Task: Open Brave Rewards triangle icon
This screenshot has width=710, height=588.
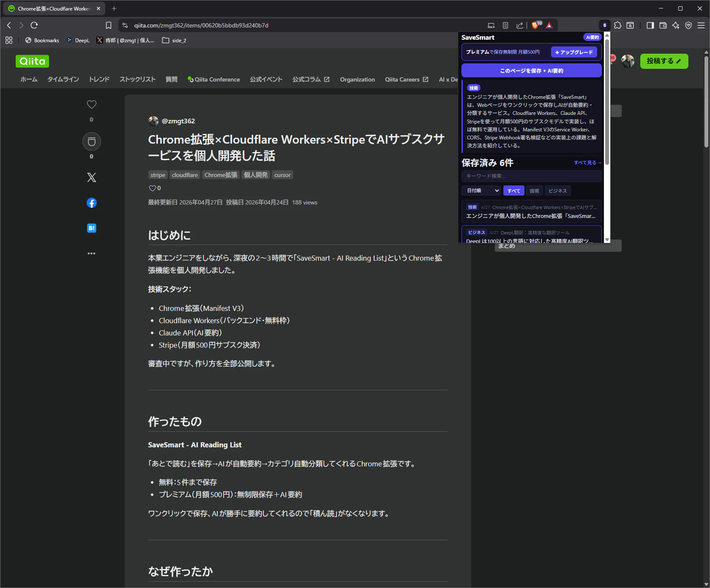Action: (x=549, y=25)
